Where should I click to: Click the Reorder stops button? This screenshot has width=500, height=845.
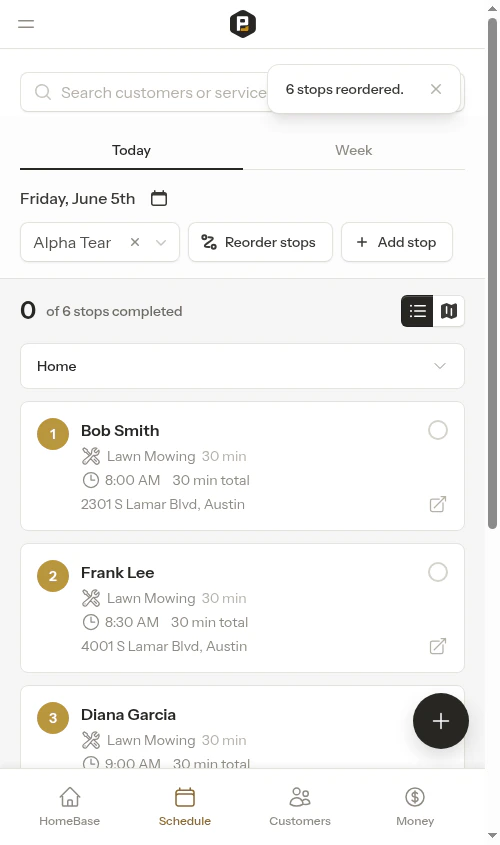point(260,243)
